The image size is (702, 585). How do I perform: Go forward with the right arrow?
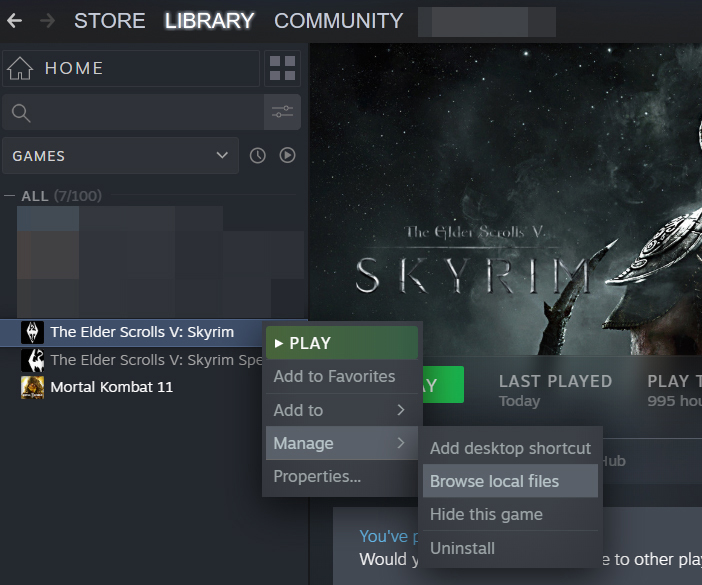point(47,21)
